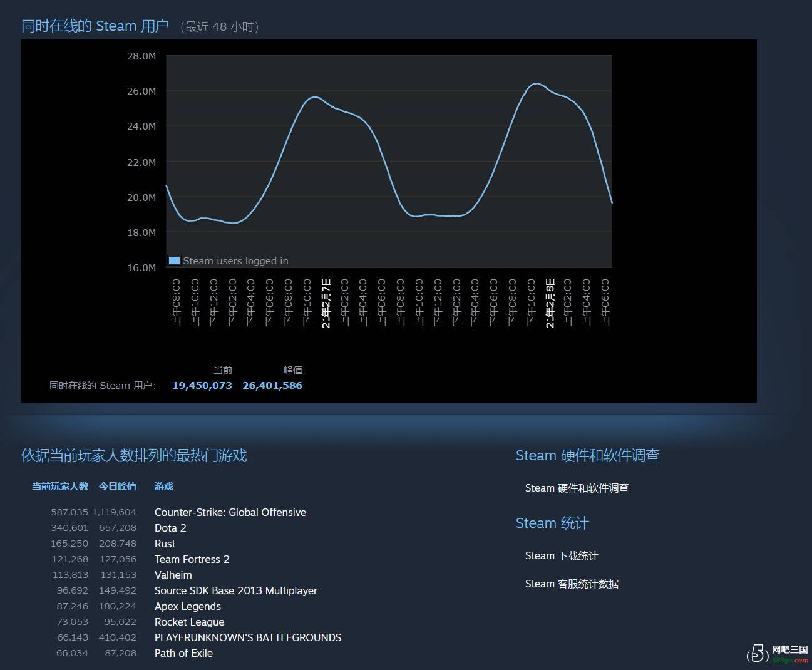Click the 同时在线的 Steam 用户 heading
This screenshot has width=812, height=670.
pos(95,26)
